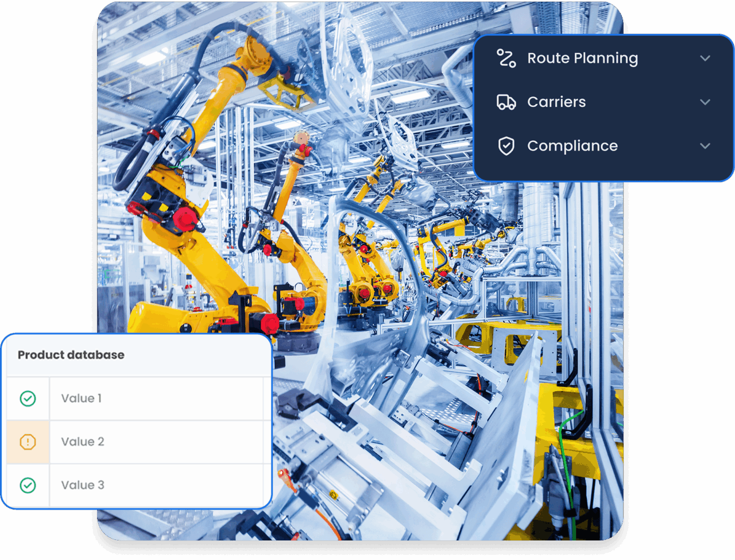Open the Compliance section
Image resolution: width=735 pixels, height=560 pixels.
(x=572, y=146)
